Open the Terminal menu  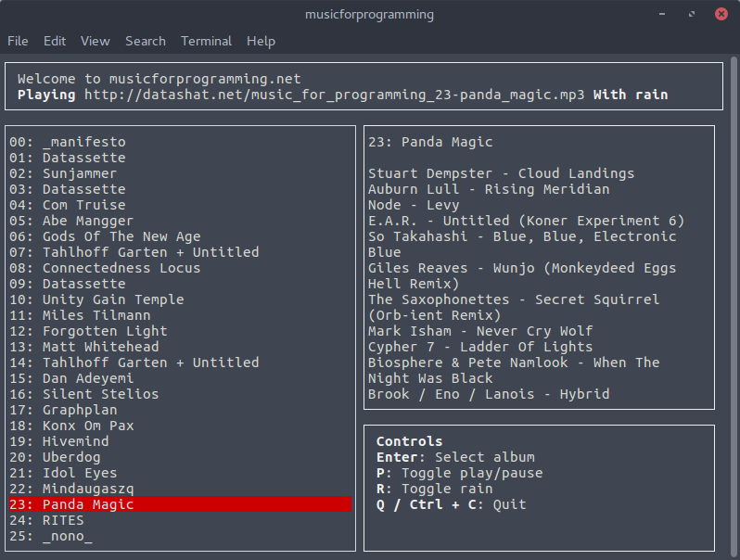point(206,41)
